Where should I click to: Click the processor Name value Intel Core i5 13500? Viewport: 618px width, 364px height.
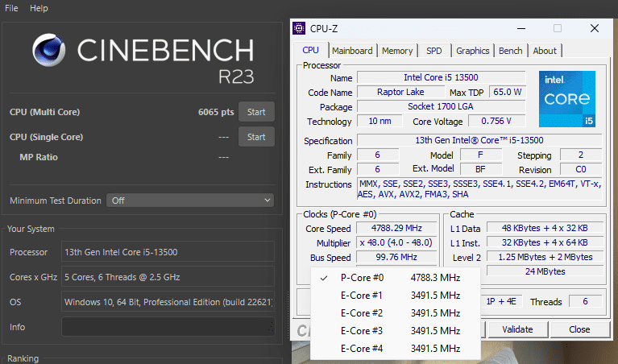coord(441,77)
